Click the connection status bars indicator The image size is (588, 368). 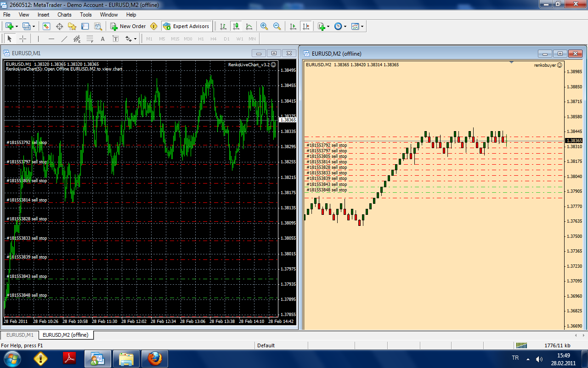click(x=521, y=345)
